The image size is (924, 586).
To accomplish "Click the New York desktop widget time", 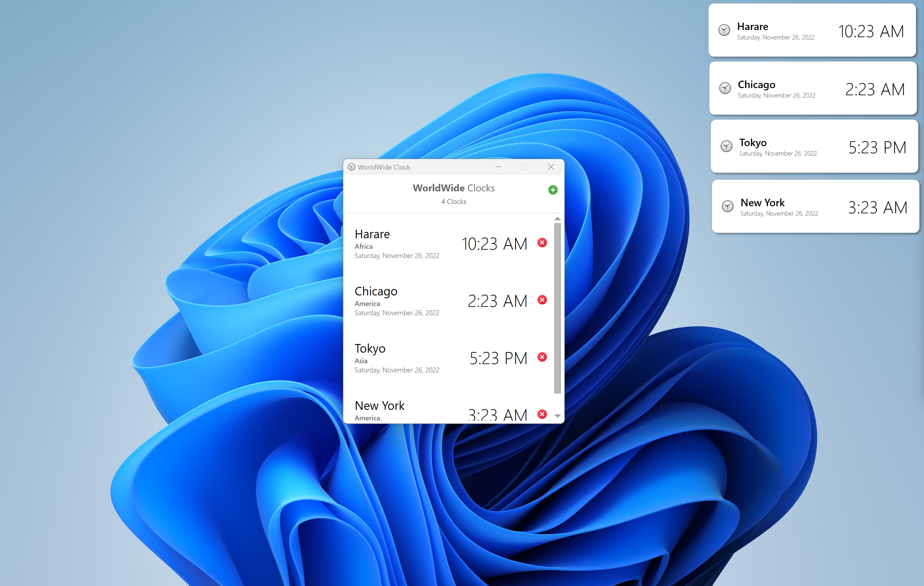I will (877, 208).
